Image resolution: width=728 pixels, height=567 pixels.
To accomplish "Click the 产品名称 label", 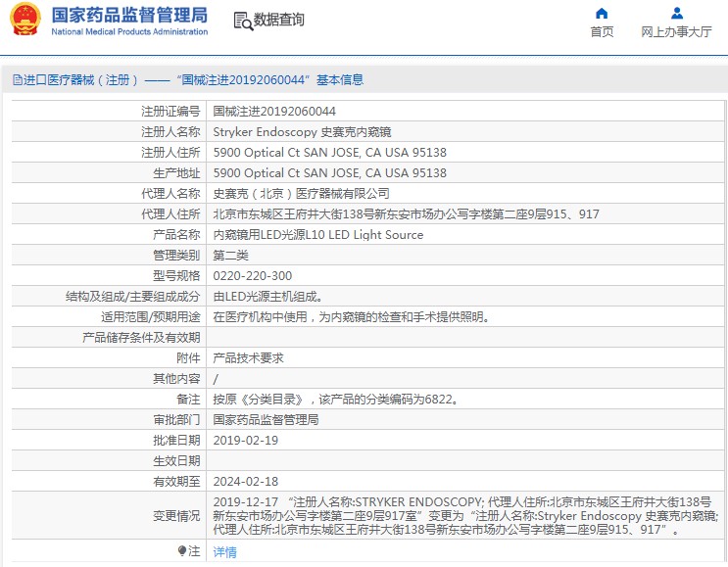I will point(176,235).
